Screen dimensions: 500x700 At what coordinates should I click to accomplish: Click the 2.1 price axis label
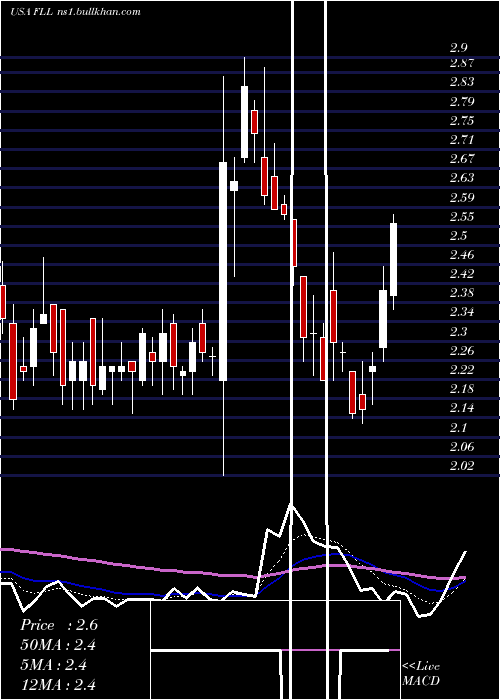point(458,428)
